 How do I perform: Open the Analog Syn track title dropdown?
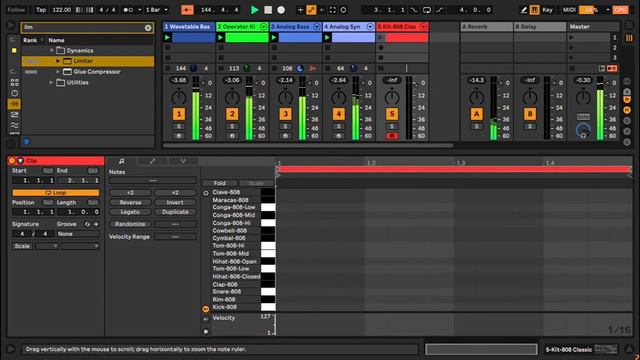pos(370,27)
